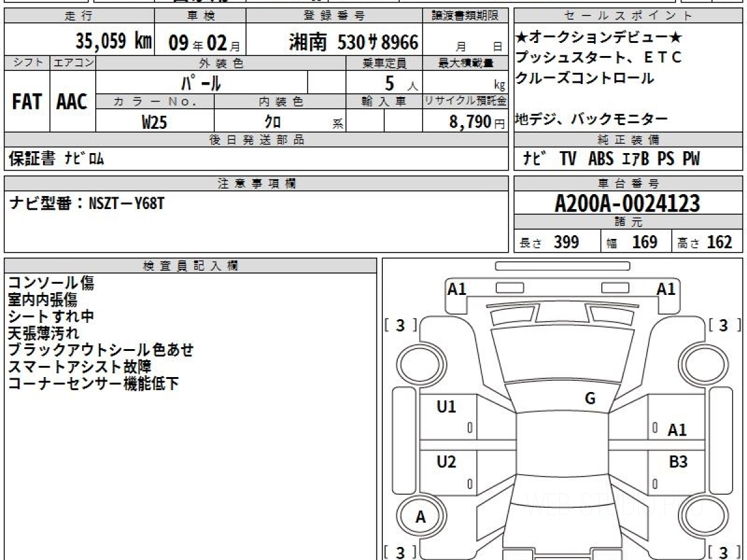The width and height of the screenshot is (747, 560).
Task: Select the seating capacity 5 人
Action: [x=401, y=83]
